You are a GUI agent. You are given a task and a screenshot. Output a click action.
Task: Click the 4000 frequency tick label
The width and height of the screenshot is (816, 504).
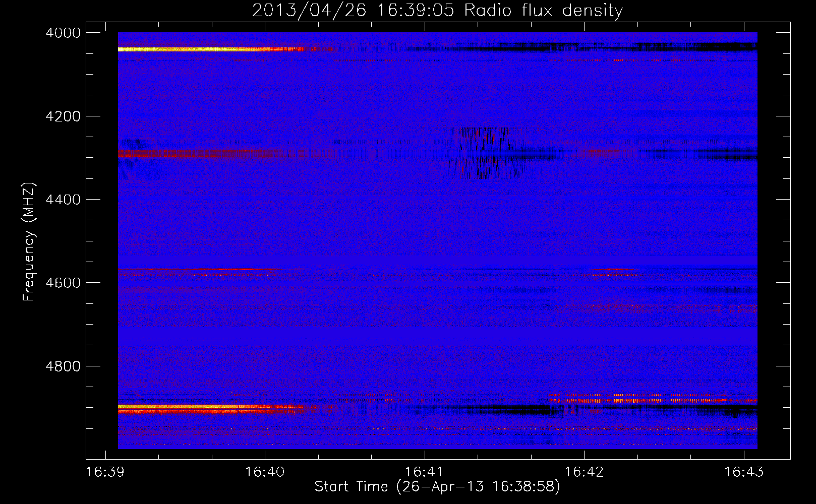63,33
